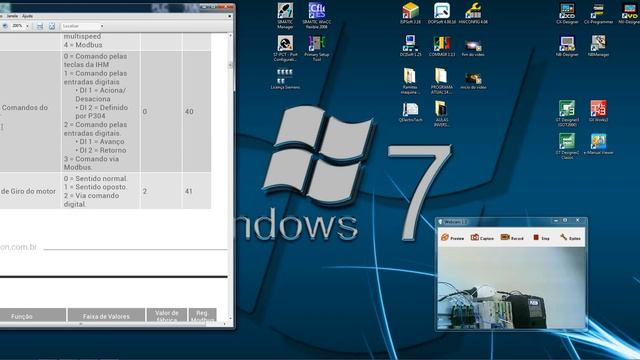
Task: Open the PROGRAMA ATUAL folder
Action: point(442,81)
